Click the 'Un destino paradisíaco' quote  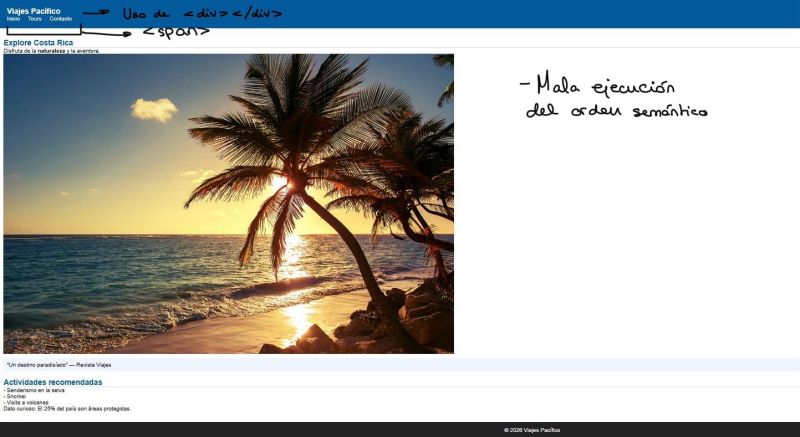(x=59, y=365)
